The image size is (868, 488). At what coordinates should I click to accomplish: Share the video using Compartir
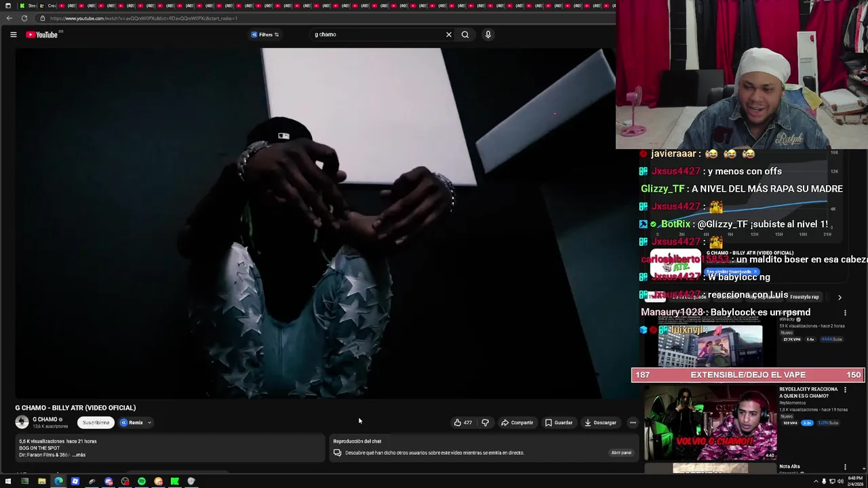coord(517,422)
